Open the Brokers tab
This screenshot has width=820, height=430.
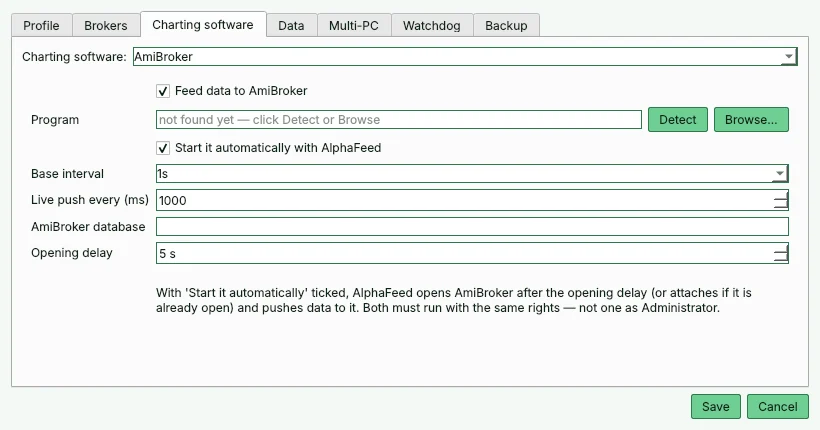point(106,26)
